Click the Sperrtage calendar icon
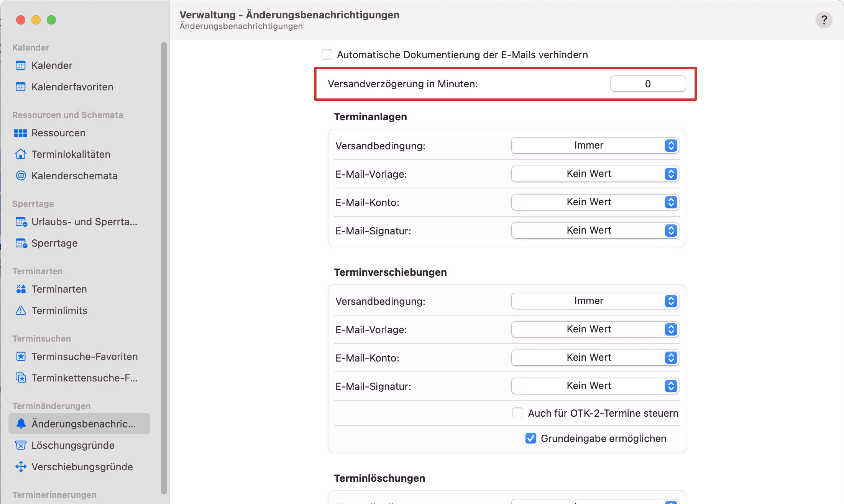This screenshot has height=504, width=844. tap(21, 243)
